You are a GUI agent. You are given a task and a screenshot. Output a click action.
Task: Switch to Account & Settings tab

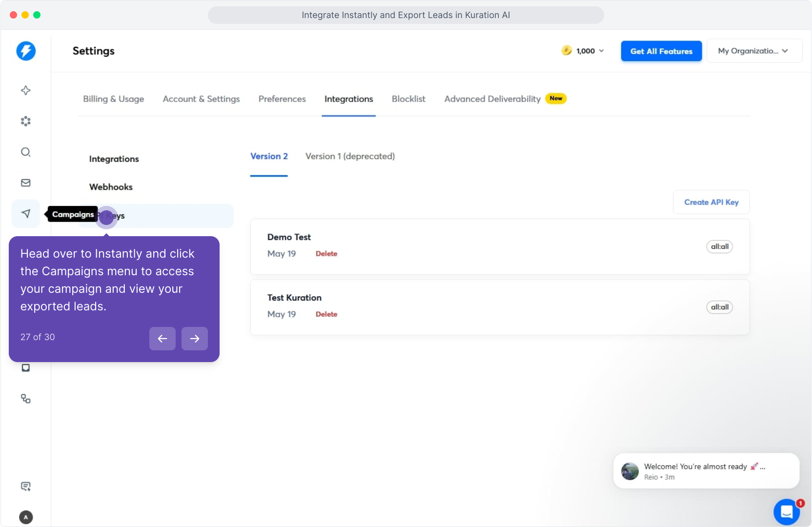(202, 99)
